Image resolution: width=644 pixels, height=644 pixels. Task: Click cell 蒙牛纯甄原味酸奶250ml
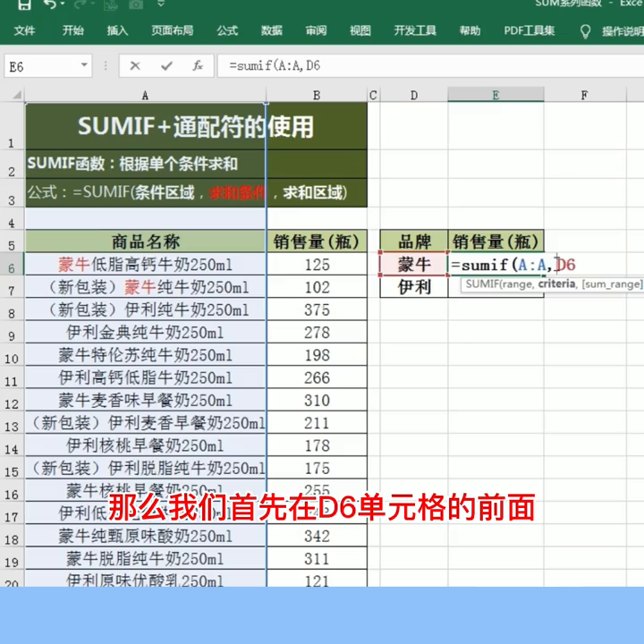146,536
